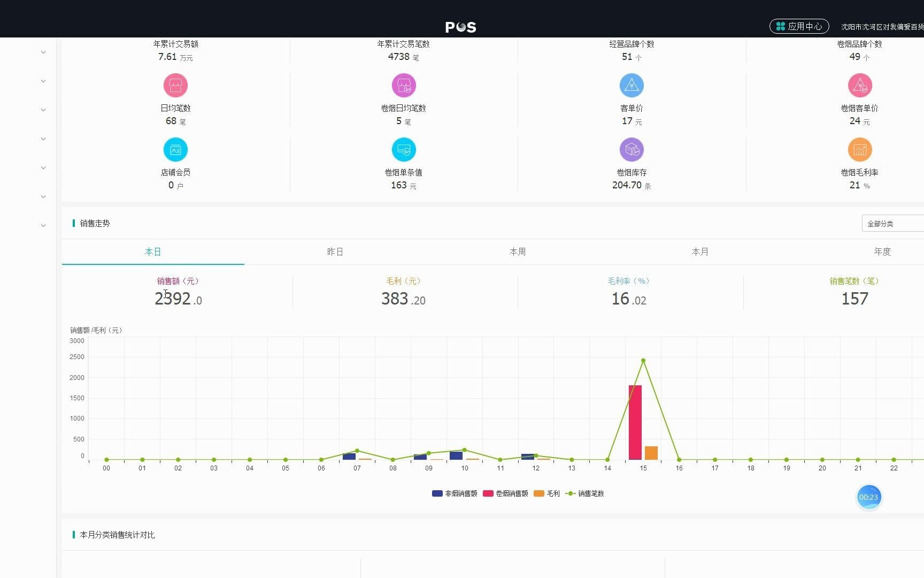Expand the seventh sidebar chevron
The height and width of the screenshot is (578, 924).
coord(43,226)
